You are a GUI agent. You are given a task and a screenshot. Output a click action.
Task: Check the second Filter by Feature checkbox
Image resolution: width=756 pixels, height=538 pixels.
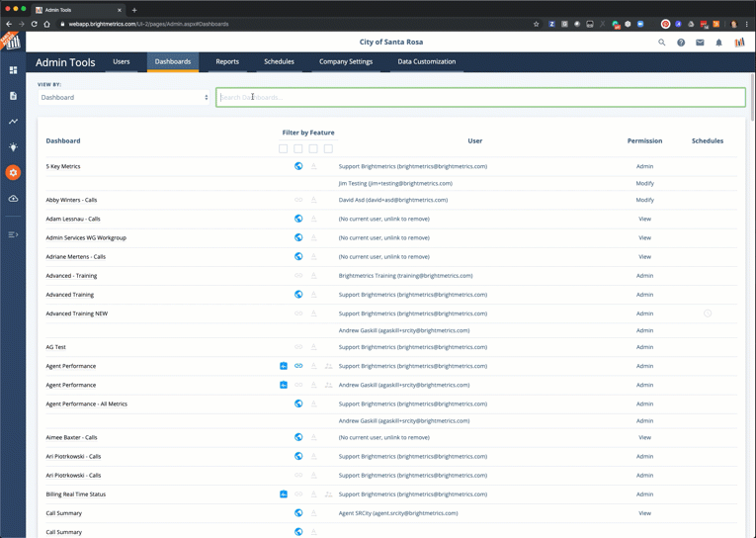point(298,148)
